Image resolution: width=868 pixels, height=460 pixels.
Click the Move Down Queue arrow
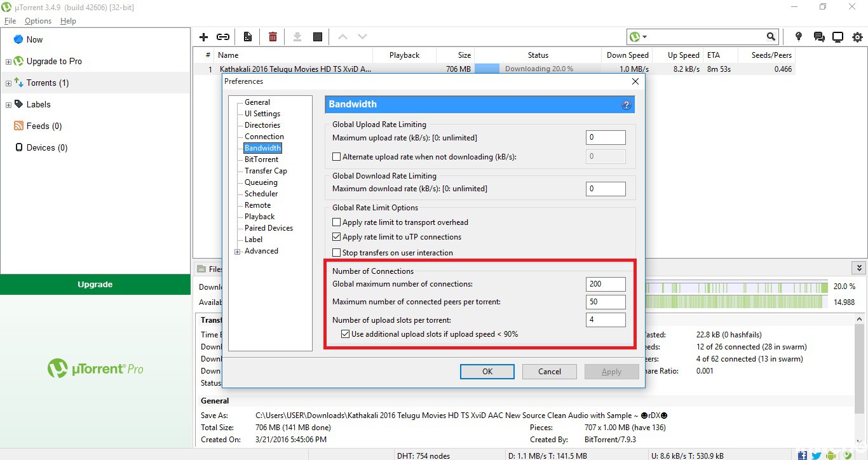pyautogui.click(x=362, y=37)
